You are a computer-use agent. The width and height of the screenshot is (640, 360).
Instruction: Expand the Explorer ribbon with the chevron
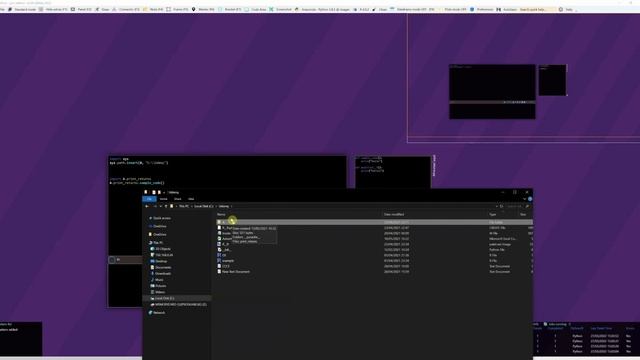pos(524,199)
